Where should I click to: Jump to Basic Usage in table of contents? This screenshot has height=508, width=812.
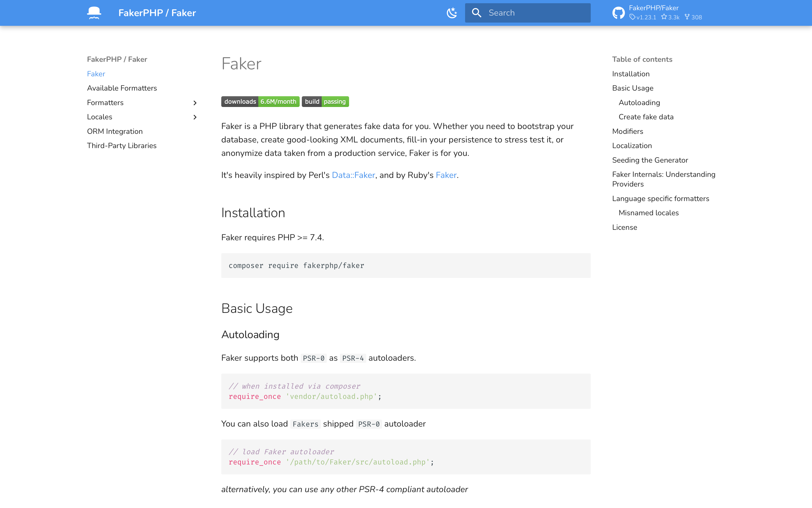(x=632, y=88)
